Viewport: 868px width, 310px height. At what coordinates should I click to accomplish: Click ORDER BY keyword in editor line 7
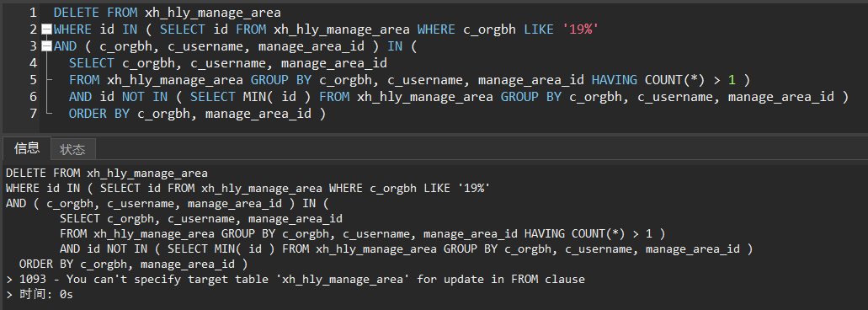99,114
